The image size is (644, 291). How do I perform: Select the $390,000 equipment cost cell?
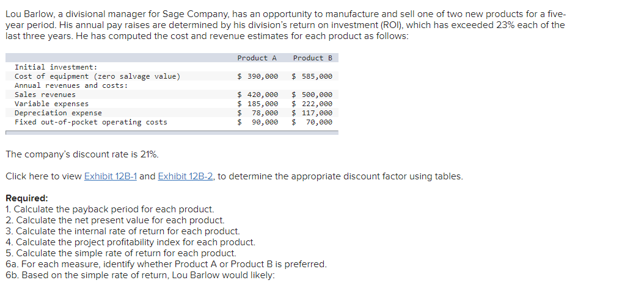tap(258, 76)
